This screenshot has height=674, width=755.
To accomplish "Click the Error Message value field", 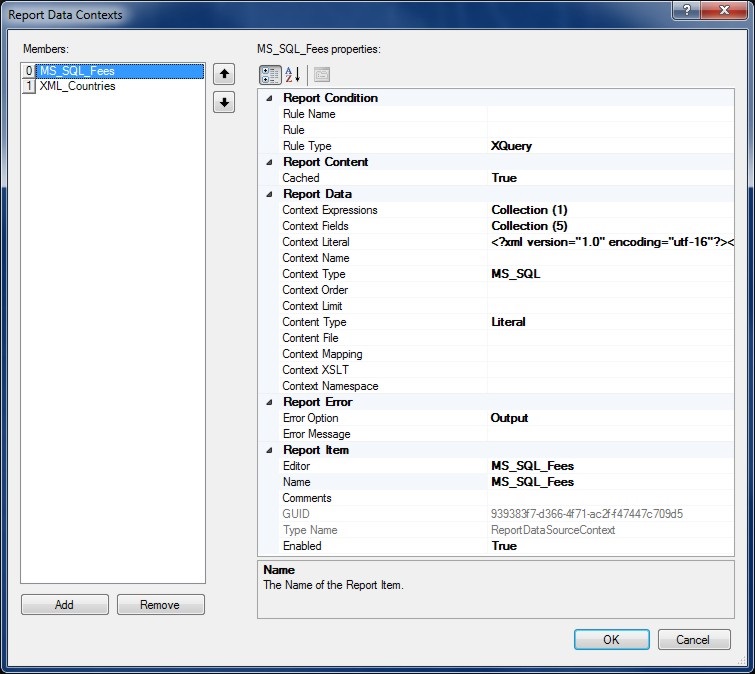I will [610, 434].
